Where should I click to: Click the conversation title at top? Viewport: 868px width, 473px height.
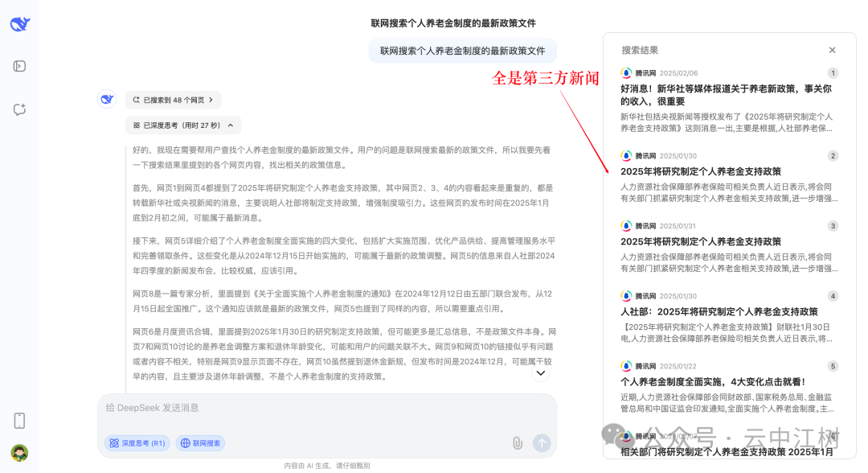(x=453, y=23)
